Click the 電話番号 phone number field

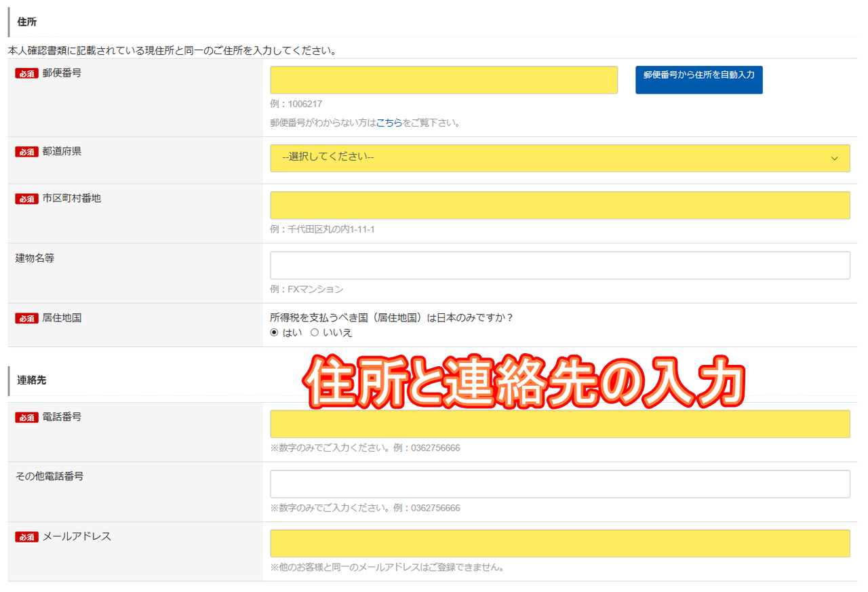tap(559, 424)
